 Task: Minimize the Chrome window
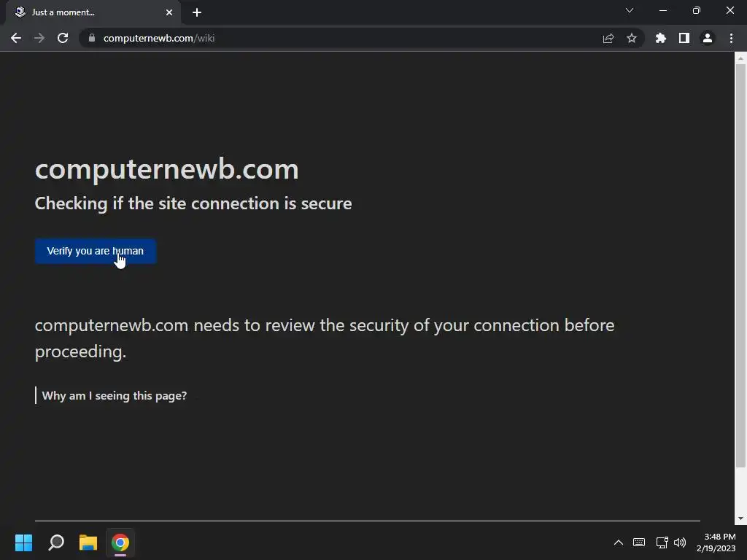click(x=663, y=10)
